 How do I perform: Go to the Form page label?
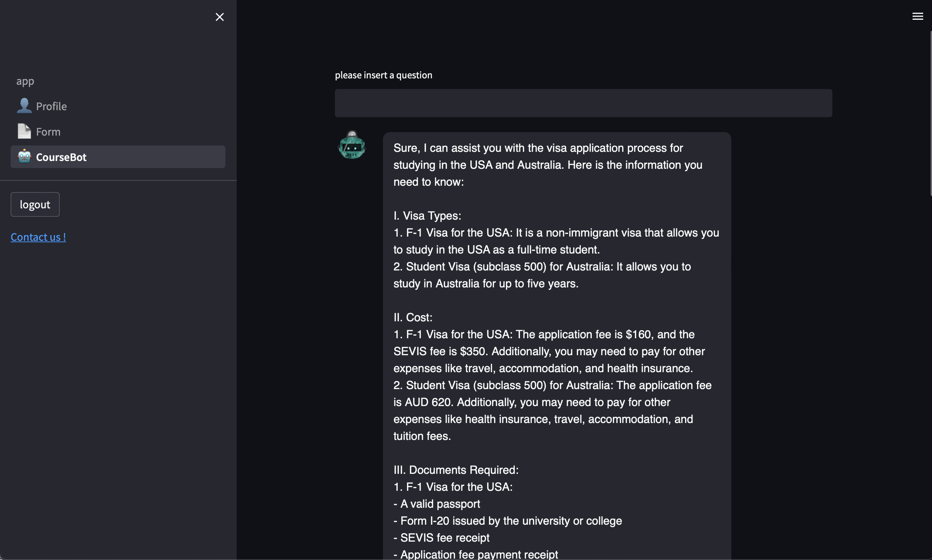pos(48,132)
